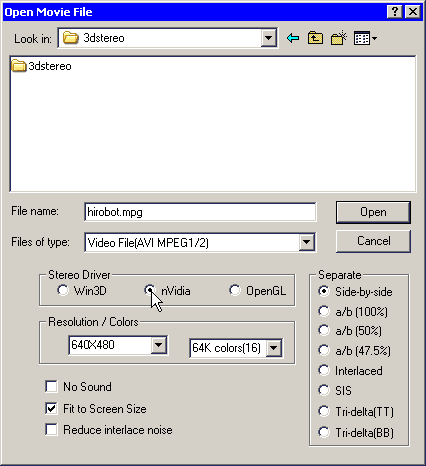Click the Cancel button
Viewport: 426px width, 466px height.
[373, 241]
